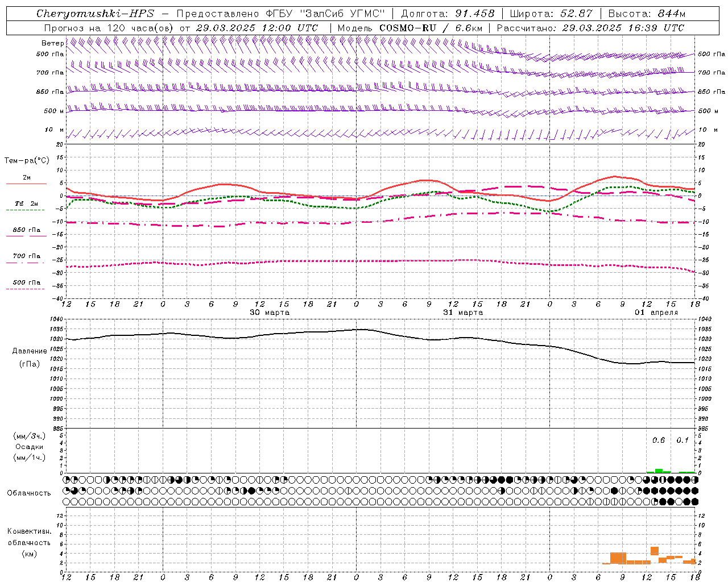Click the Облачность row label

tap(29, 493)
